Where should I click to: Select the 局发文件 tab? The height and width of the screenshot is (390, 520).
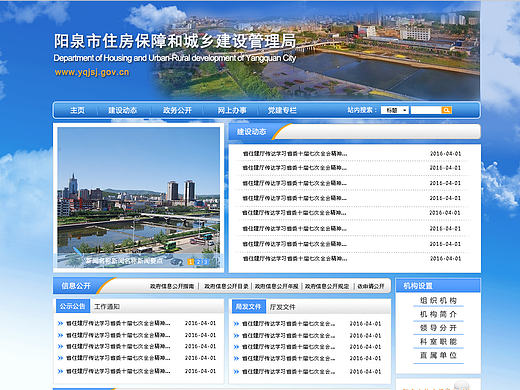[248, 307]
